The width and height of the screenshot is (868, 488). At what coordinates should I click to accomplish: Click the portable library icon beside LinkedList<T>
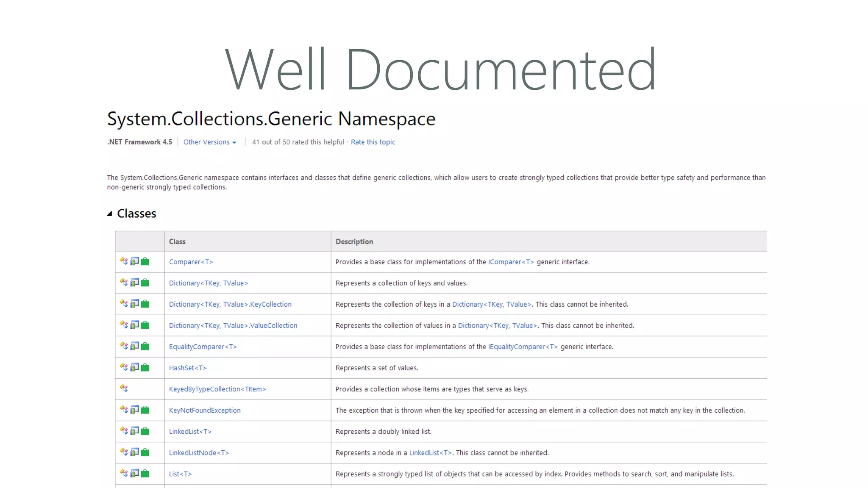(x=134, y=431)
